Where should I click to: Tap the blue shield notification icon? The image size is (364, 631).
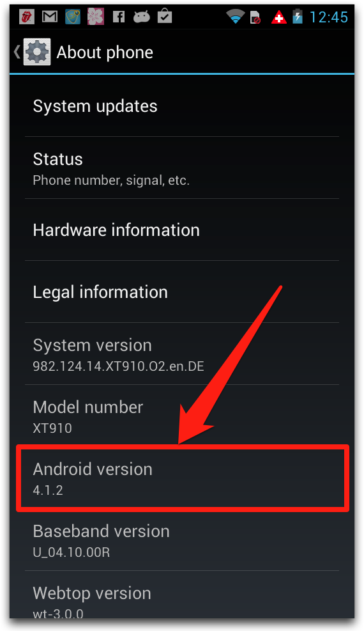73,17
